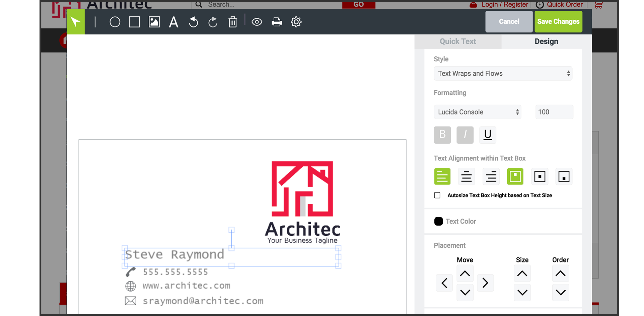644x316 pixels.
Task: Open the Text Wraps and Flows dropdown
Action: [503, 73]
